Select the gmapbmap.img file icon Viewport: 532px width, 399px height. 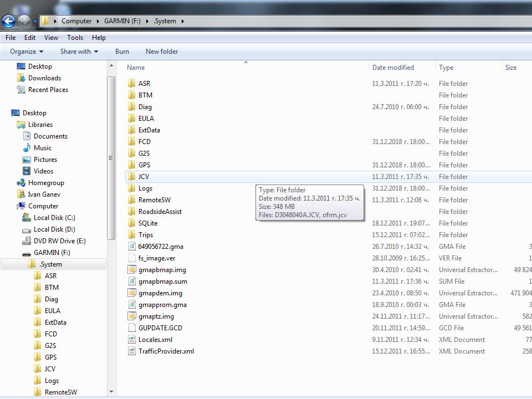131,270
